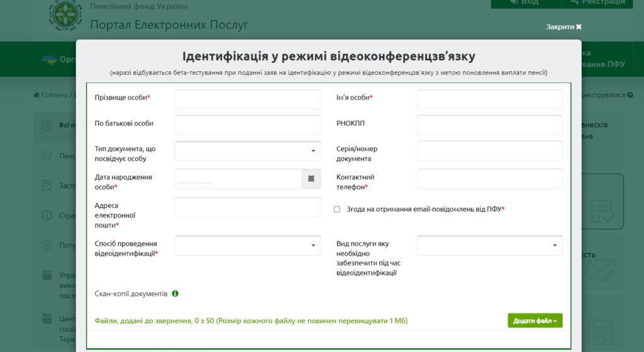The height and width of the screenshot is (352, 644).
Task: Click the Серія/номер документа field
Action: [x=489, y=151]
